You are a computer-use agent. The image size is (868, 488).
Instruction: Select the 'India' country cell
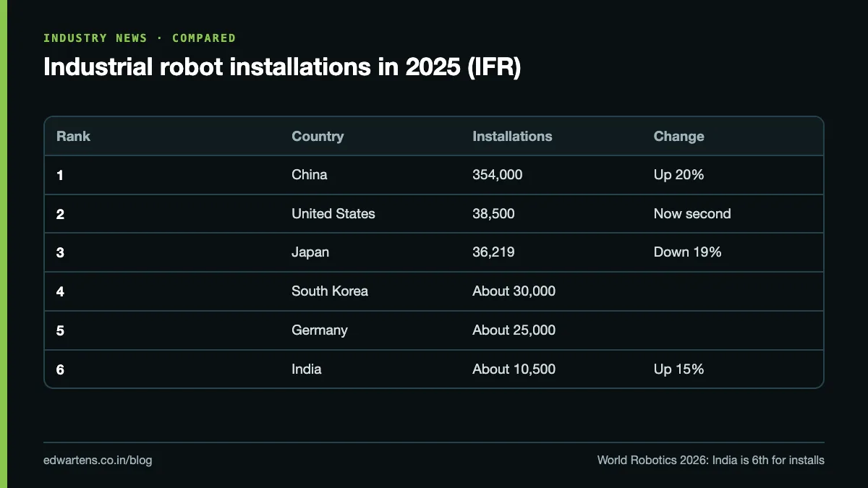307,369
